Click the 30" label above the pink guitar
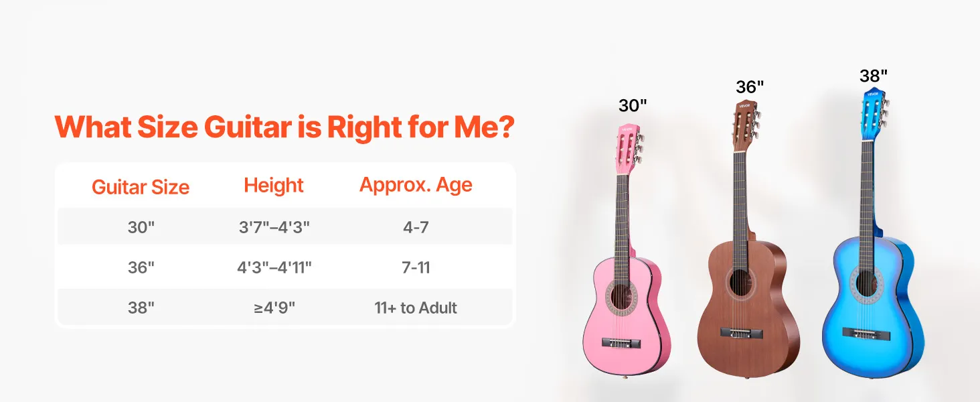The height and width of the screenshot is (402, 980). (x=633, y=105)
